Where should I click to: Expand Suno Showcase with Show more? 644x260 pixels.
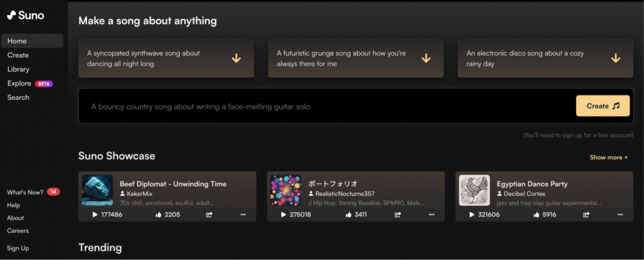pos(609,157)
